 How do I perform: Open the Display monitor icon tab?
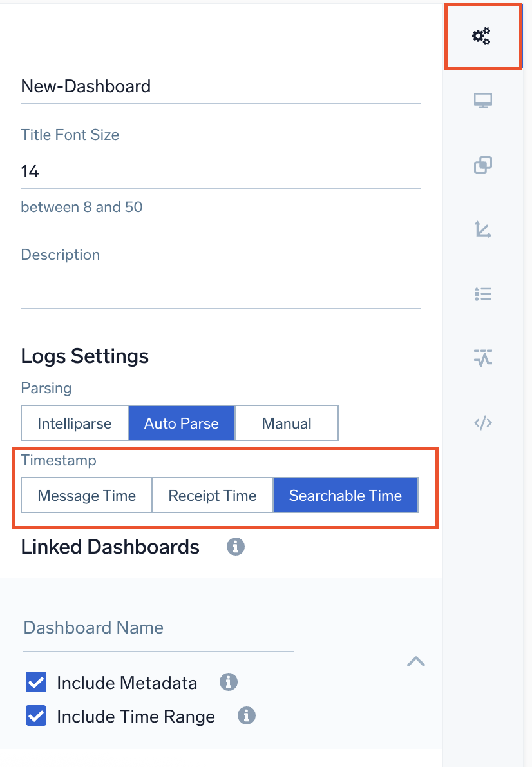[x=482, y=101]
